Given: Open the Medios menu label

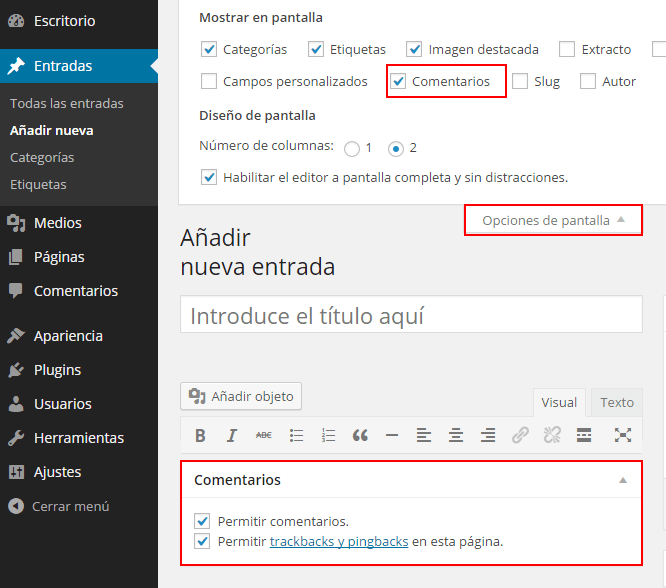Looking at the screenshot, I should pyautogui.click(x=58, y=223).
